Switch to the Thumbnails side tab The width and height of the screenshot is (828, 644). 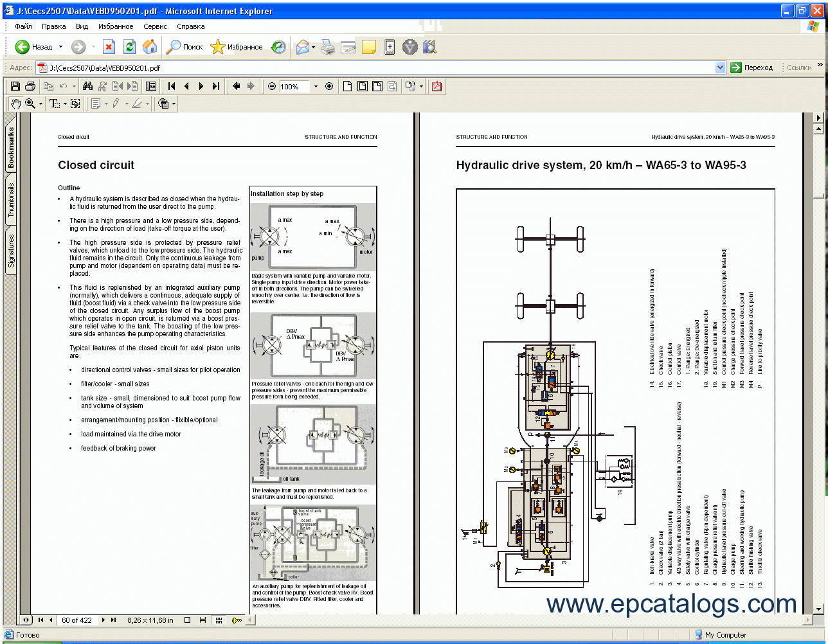click(11, 199)
